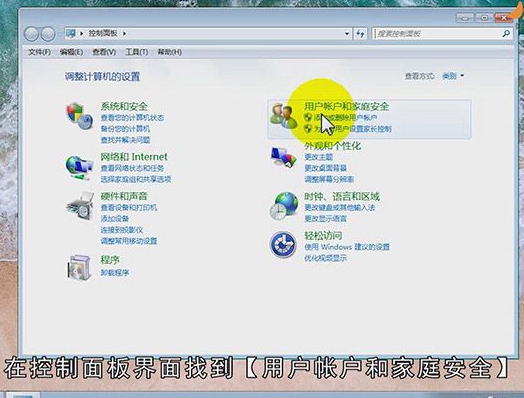Click 查看网络状态和任务 link
The image size is (524, 398).
(x=132, y=168)
